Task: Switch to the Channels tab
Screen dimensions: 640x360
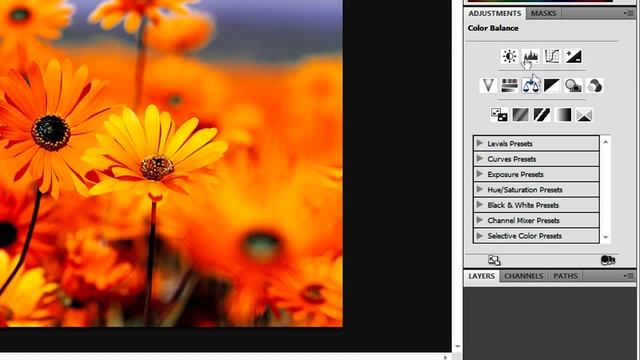Action: (524, 276)
